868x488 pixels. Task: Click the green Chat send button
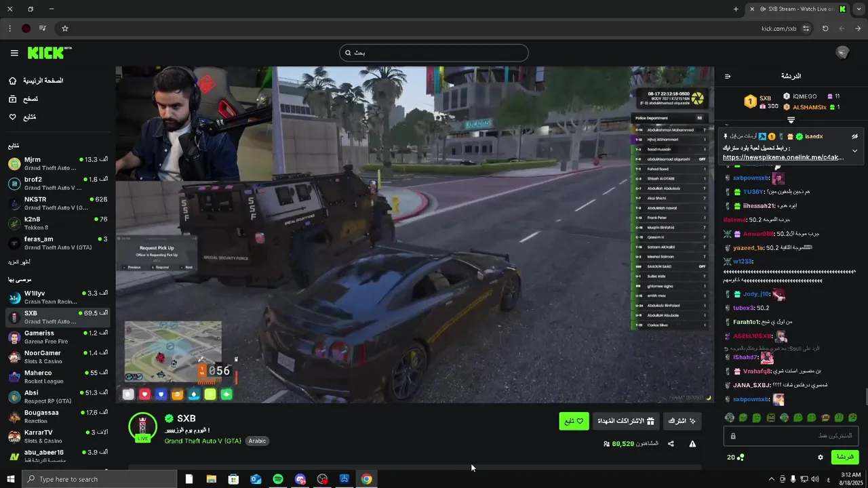(845, 457)
